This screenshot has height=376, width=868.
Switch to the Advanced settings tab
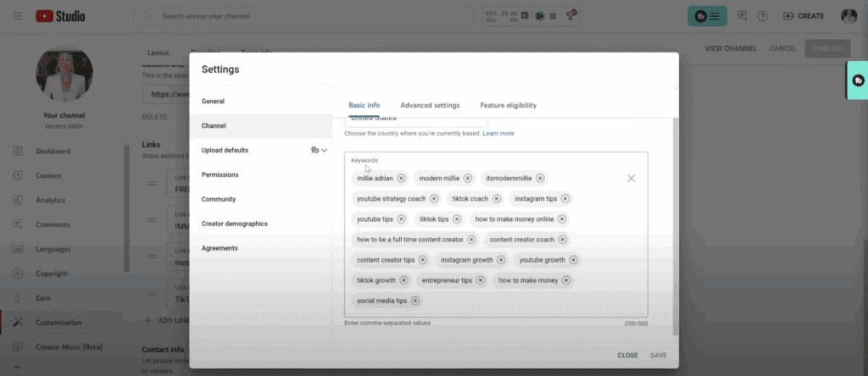pyautogui.click(x=430, y=106)
